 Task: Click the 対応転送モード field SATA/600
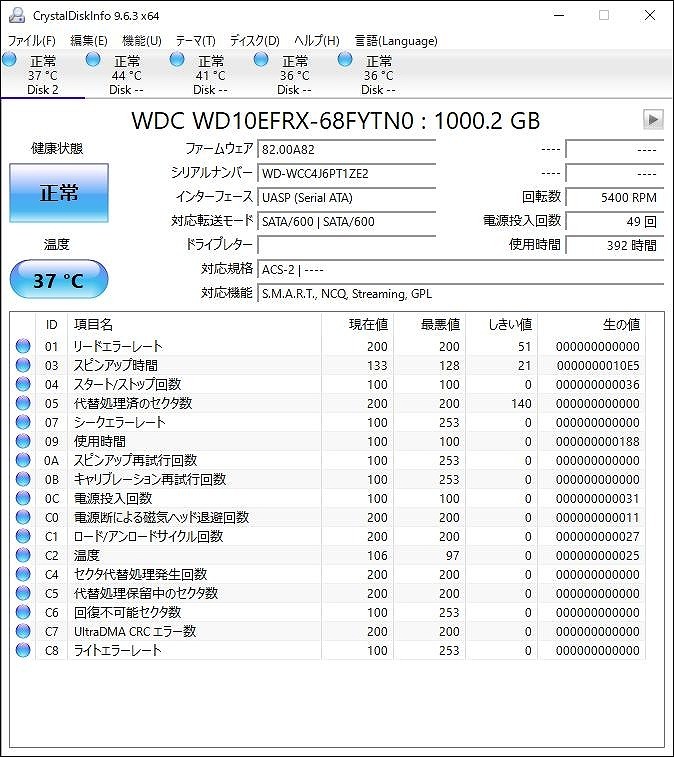(x=347, y=222)
